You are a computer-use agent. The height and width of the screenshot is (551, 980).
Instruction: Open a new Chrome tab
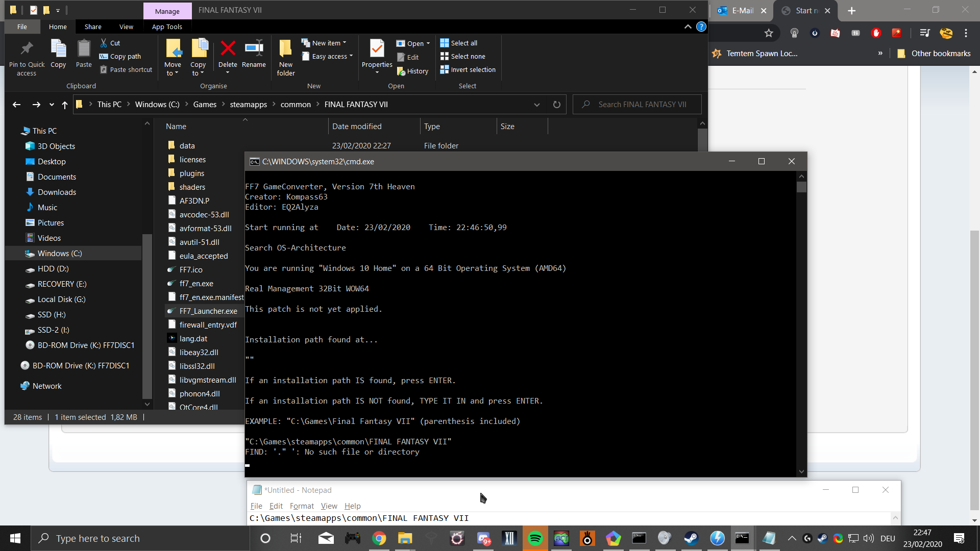[851, 10]
